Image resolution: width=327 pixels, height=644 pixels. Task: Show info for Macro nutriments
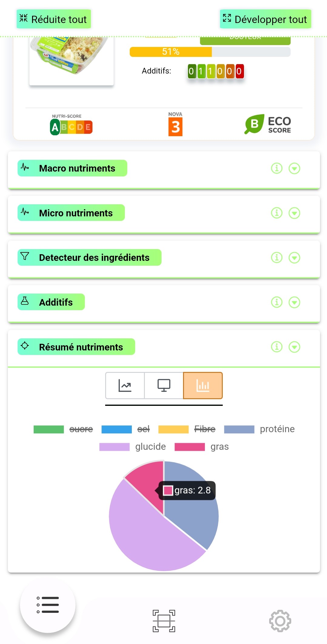pyautogui.click(x=276, y=168)
